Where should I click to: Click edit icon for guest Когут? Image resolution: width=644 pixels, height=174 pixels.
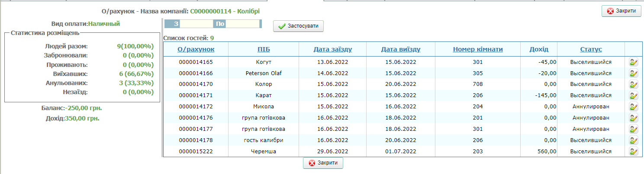(x=634, y=62)
